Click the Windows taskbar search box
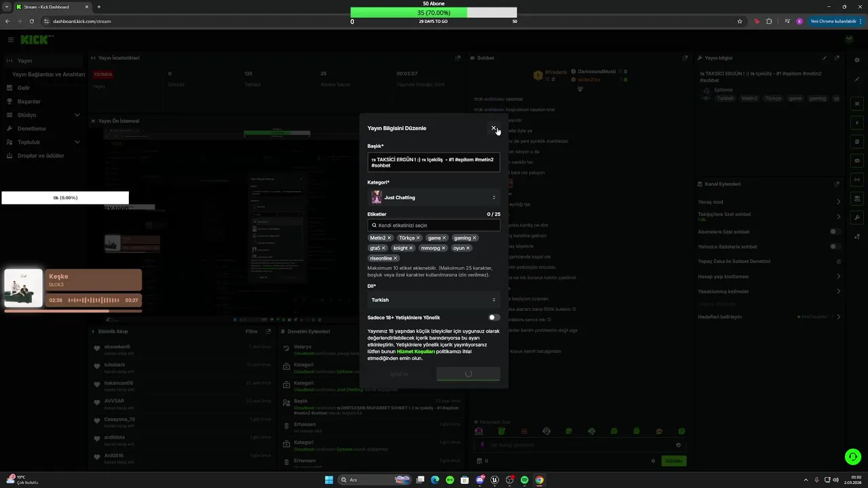Viewport: 868px width, 488px height. [x=375, y=480]
